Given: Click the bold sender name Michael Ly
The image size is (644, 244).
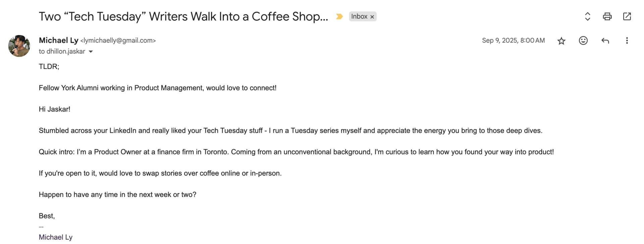Looking at the screenshot, I should click(x=58, y=40).
